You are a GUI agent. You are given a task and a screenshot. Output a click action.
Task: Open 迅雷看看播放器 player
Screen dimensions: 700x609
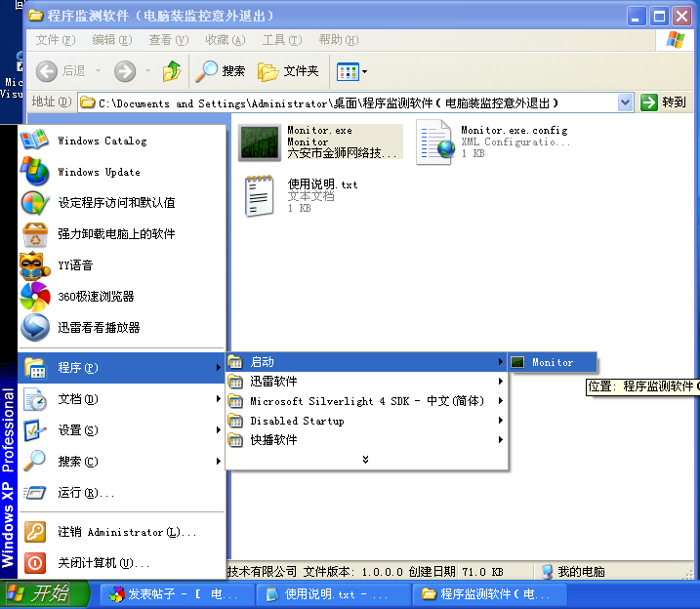point(121,328)
